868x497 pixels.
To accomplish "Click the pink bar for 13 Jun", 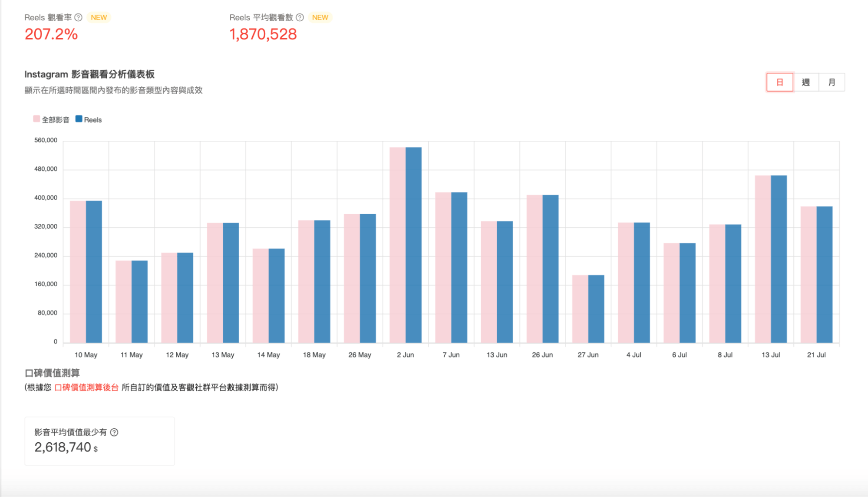I will pos(489,282).
